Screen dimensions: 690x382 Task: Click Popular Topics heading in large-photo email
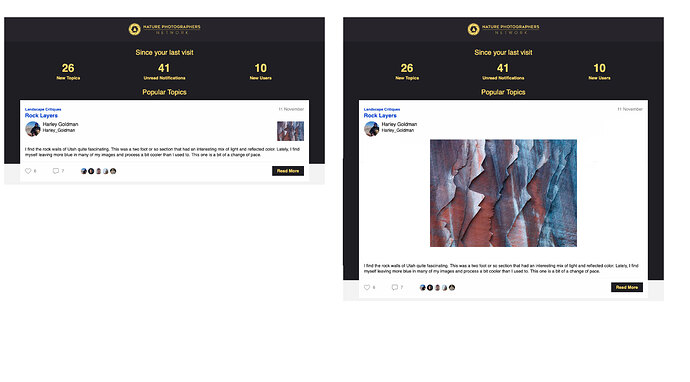coord(503,92)
